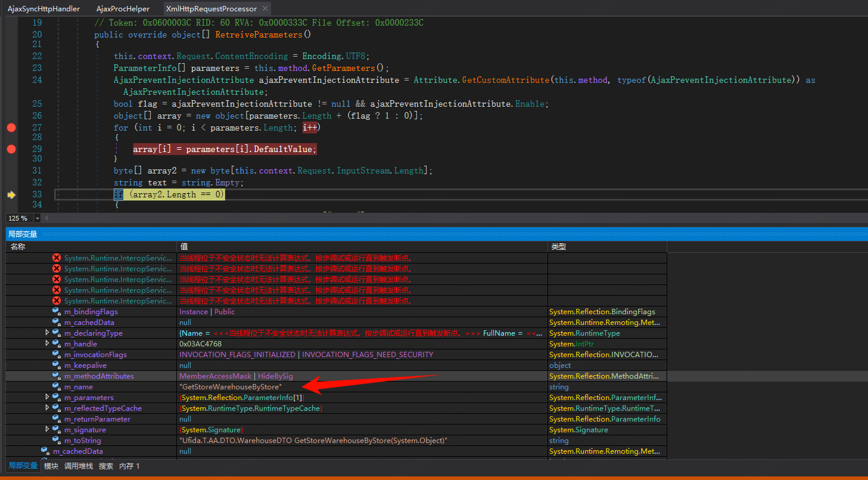
Task: Switch to the AjaxSyncHttpHandler tab
Action: point(43,9)
